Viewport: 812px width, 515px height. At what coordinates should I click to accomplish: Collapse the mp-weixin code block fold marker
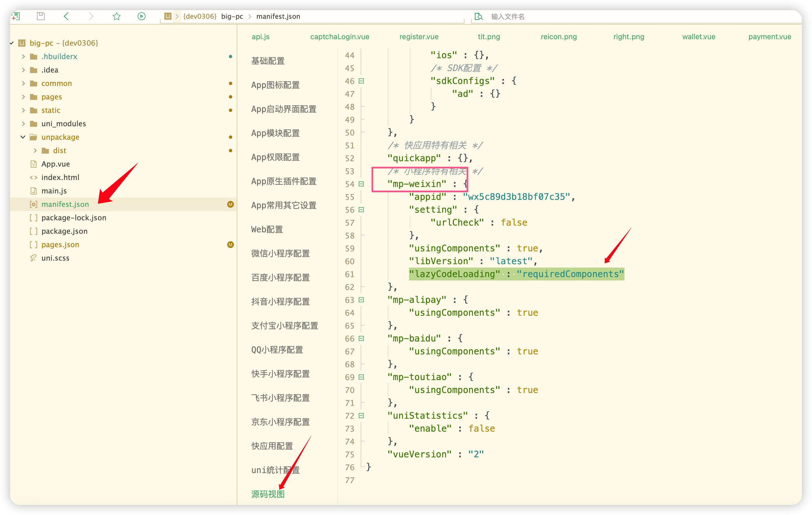click(x=361, y=184)
